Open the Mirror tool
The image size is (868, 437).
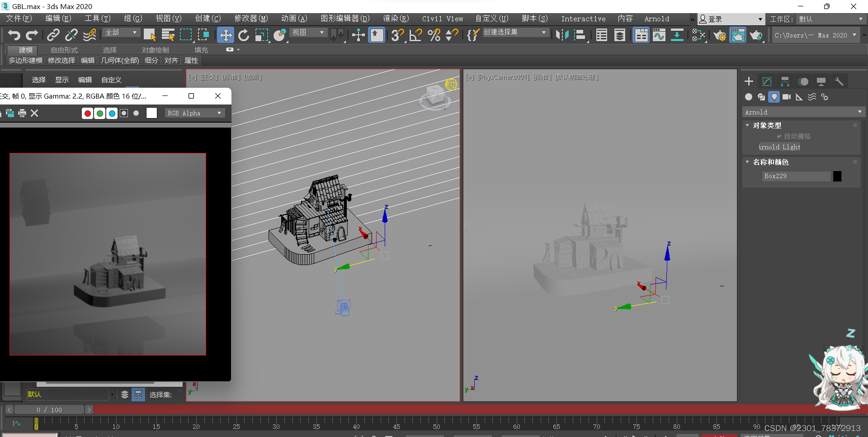562,35
